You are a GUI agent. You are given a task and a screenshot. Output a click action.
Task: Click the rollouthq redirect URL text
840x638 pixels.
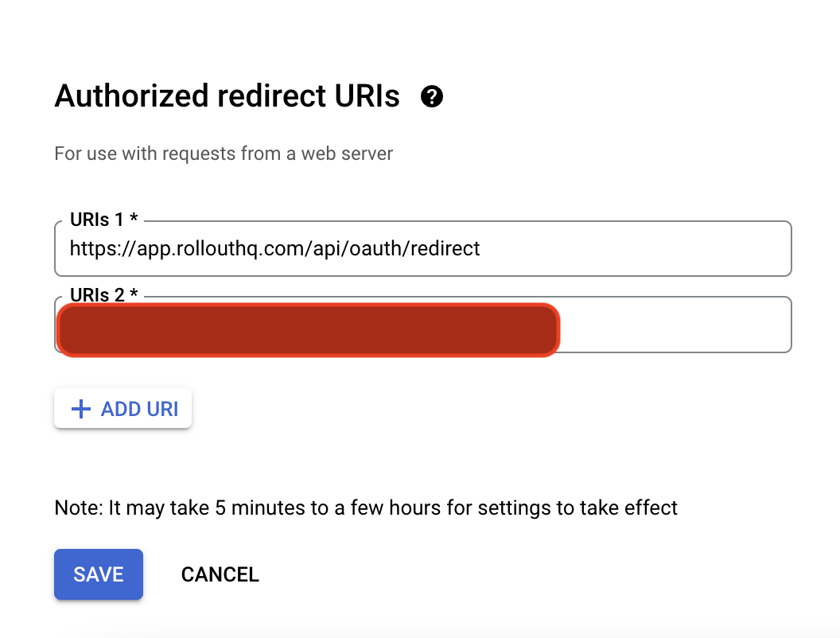coord(274,248)
